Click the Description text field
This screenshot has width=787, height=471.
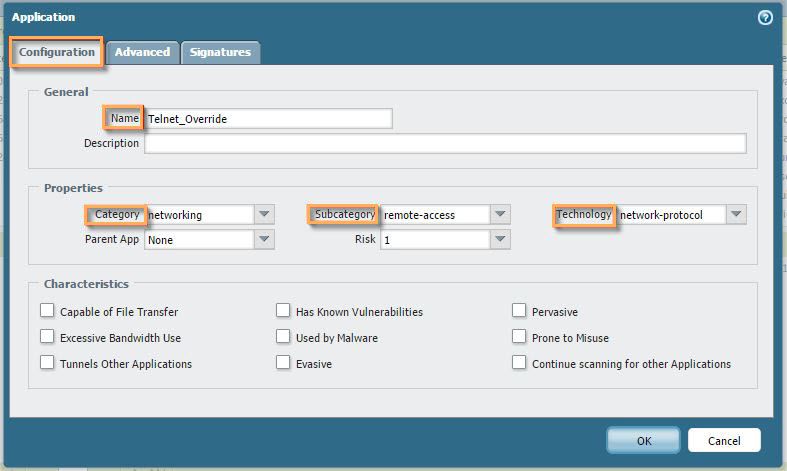click(x=445, y=143)
